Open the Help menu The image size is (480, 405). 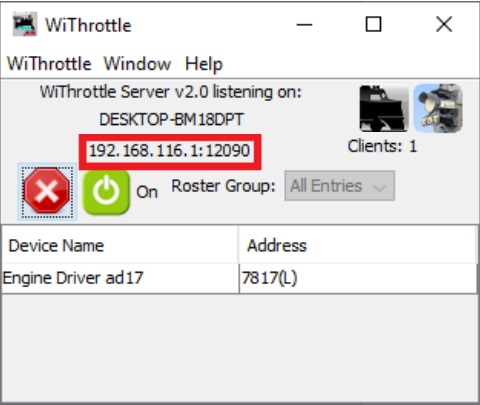(204, 64)
